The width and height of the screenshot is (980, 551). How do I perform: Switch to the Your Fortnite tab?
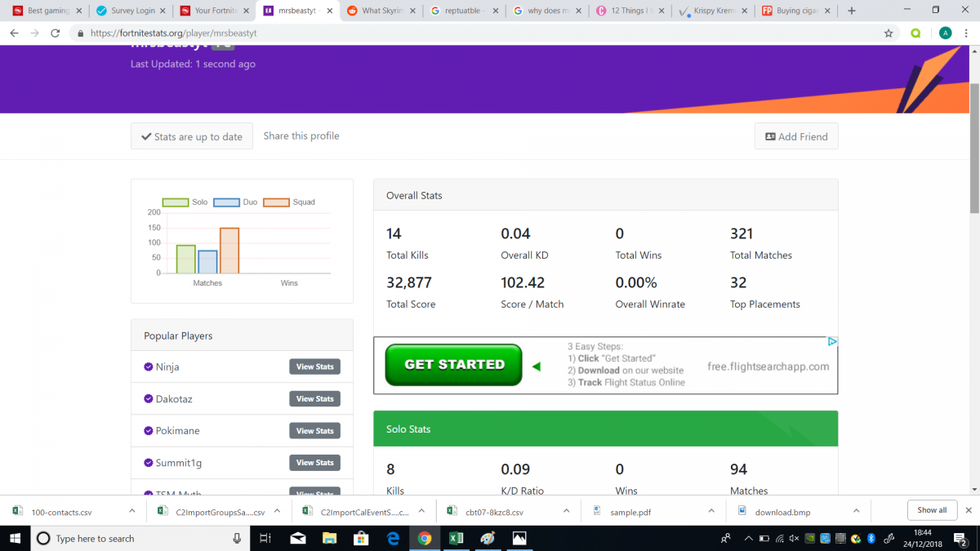pos(212,11)
